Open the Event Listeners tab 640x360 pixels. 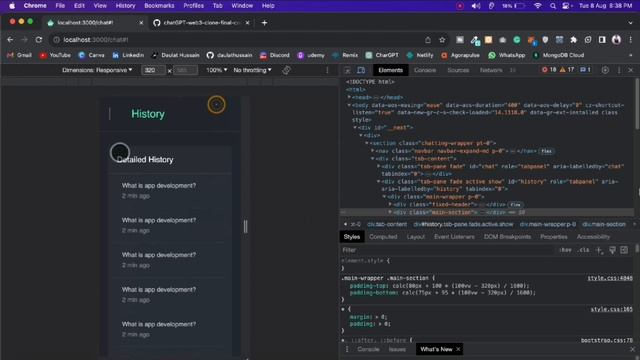(x=454, y=237)
